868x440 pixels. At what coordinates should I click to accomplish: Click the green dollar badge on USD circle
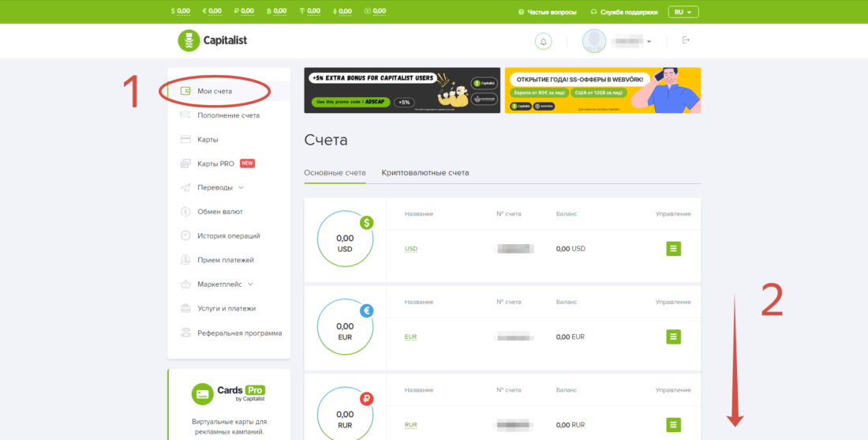[x=366, y=223]
